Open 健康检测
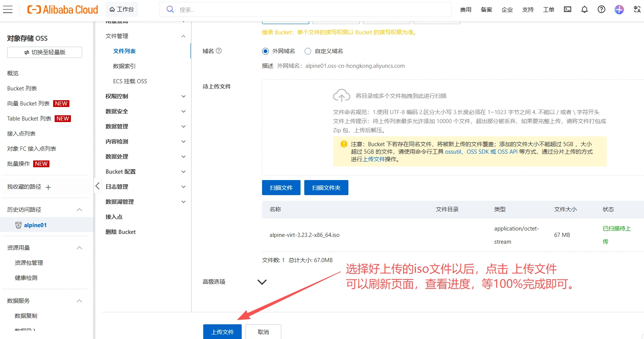 click(26, 278)
